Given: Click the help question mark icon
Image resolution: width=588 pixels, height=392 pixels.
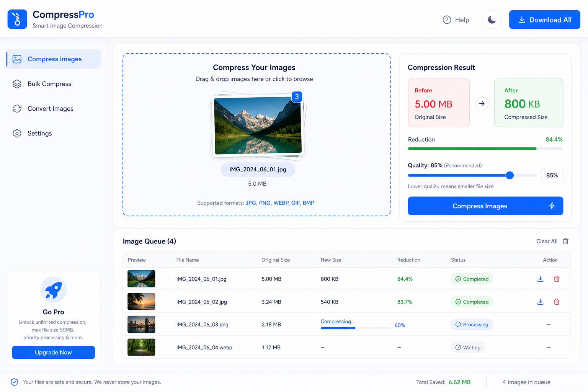Looking at the screenshot, I should point(447,20).
